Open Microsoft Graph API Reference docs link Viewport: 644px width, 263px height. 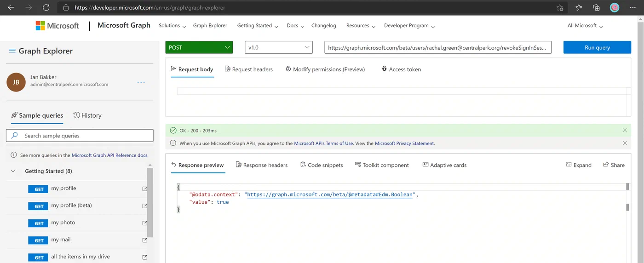click(x=109, y=155)
